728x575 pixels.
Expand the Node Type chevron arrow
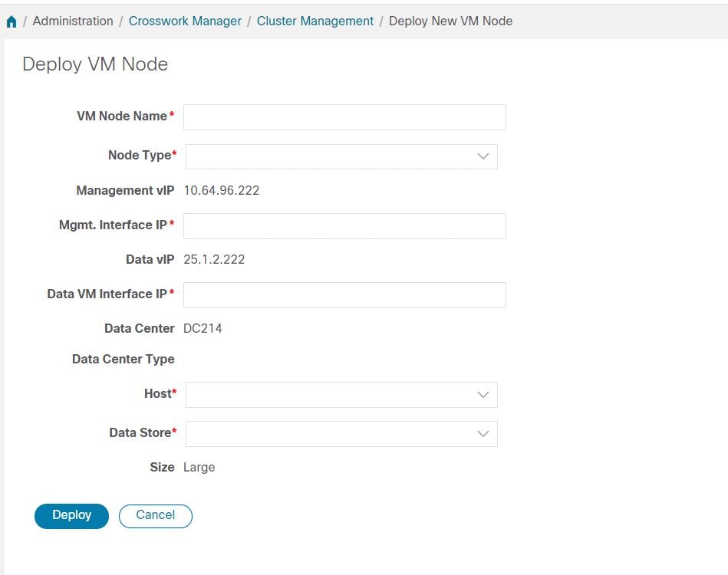(x=483, y=156)
